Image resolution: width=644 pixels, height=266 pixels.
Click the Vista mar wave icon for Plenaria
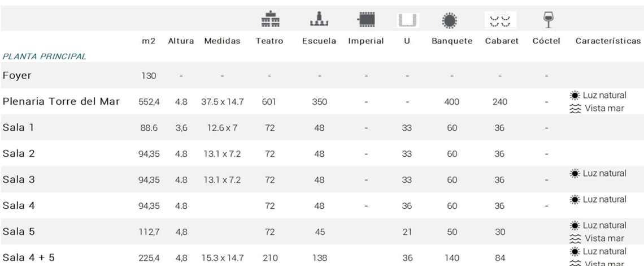575,109
